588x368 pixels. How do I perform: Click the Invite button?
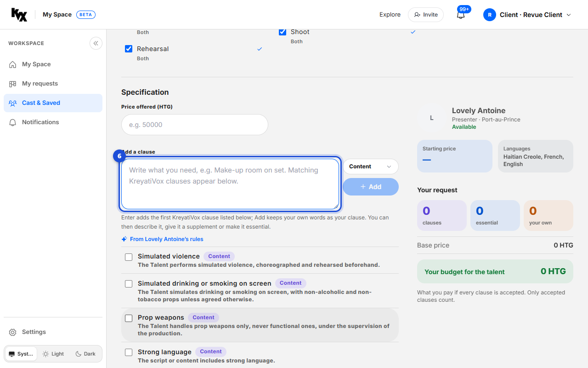click(x=426, y=15)
